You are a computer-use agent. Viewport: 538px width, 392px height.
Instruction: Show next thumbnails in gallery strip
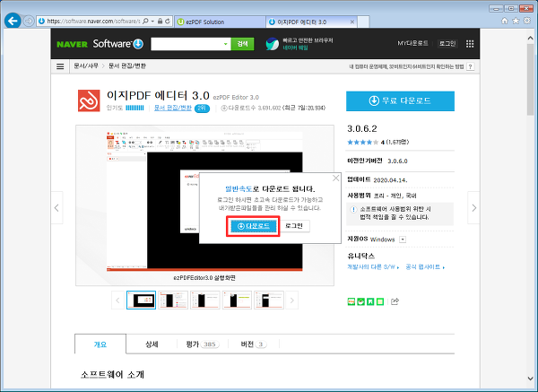[292, 301]
